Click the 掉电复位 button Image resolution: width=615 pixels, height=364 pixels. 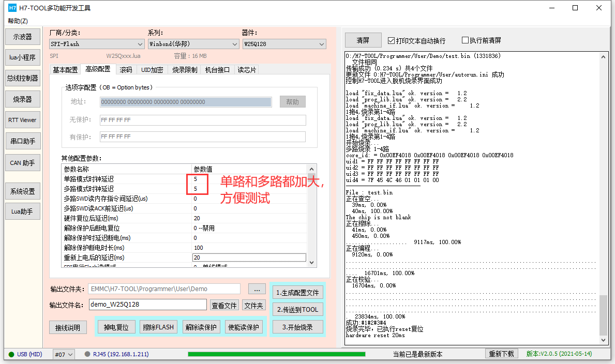[116, 327]
